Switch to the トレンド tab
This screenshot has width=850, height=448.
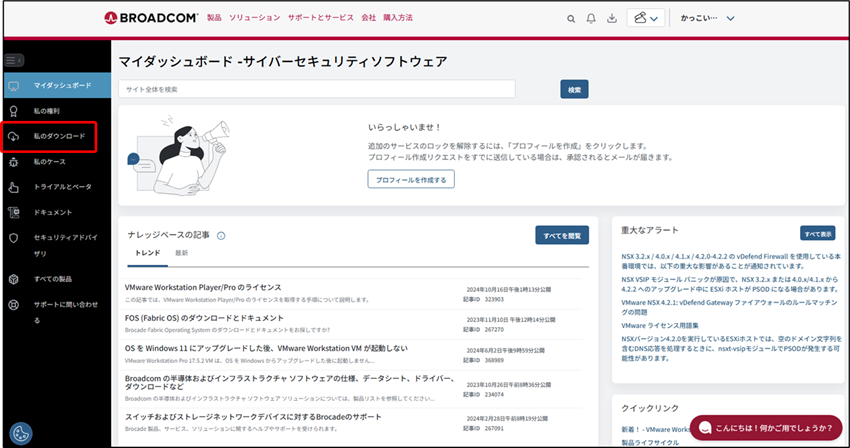point(147,253)
